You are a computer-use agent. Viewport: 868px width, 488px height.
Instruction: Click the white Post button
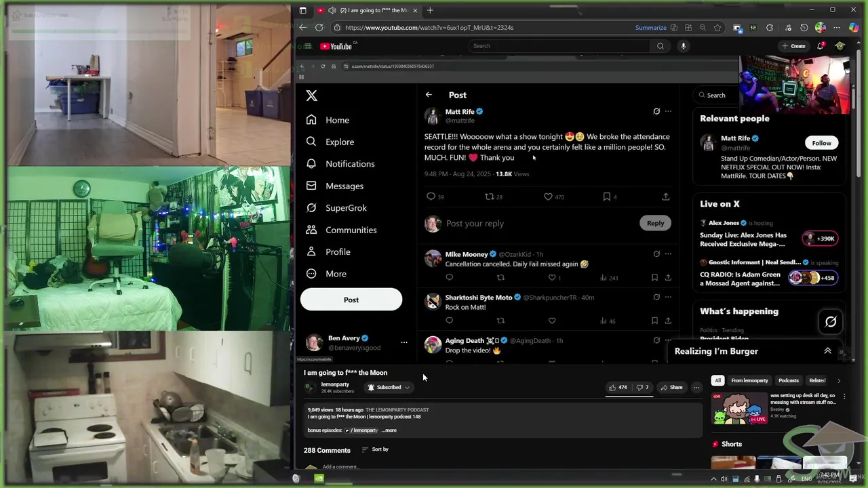pos(351,300)
